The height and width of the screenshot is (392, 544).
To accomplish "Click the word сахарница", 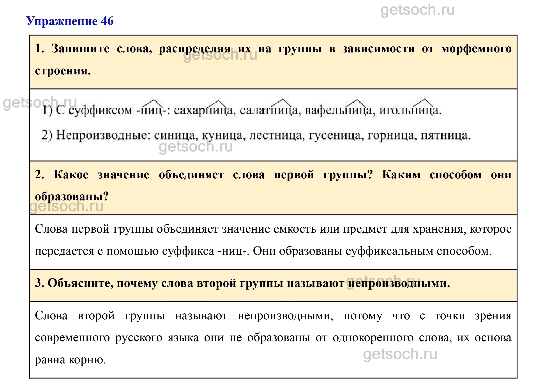I will (x=203, y=111).
